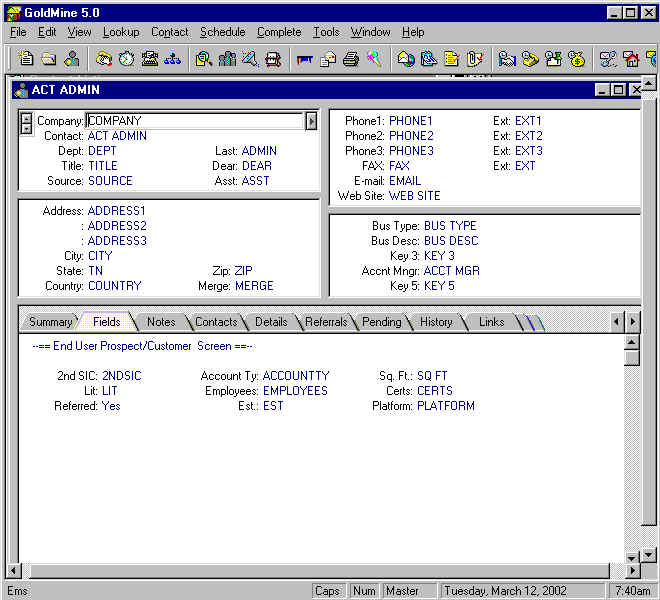This screenshot has width=660, height=600.
Task: Open the Complete menu
Action: coord(279,32)
